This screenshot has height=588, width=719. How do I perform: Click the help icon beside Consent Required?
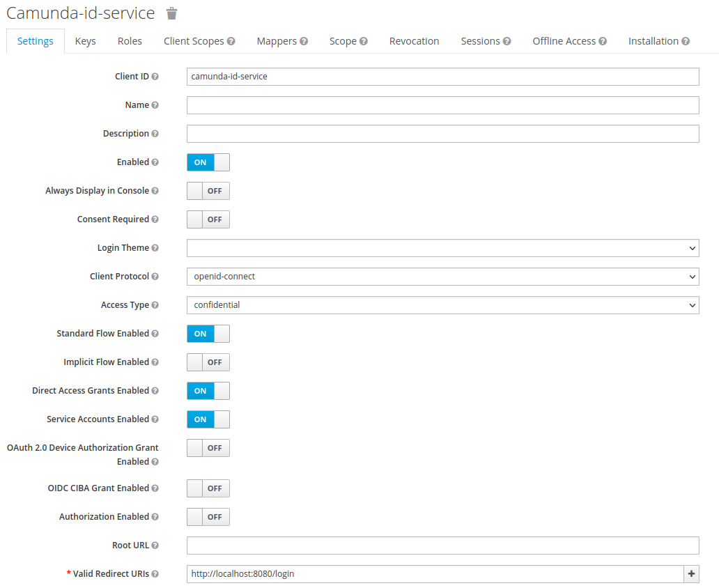click(155, 219)
